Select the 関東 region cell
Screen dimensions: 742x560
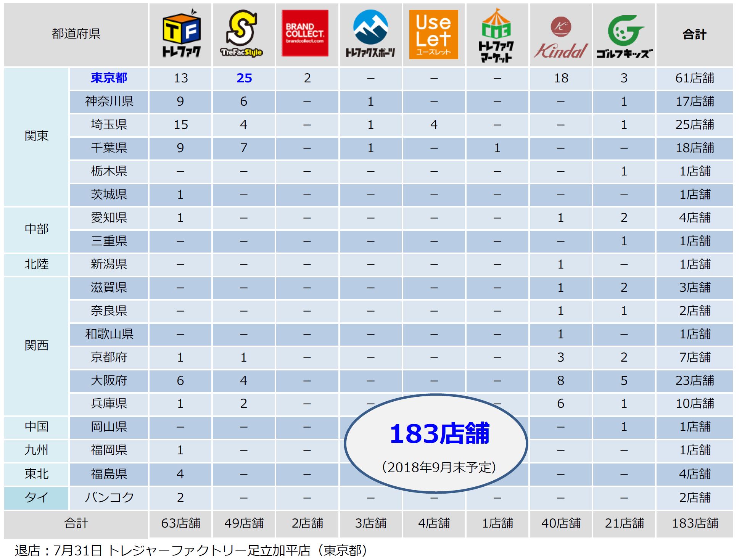click(36, 136)
